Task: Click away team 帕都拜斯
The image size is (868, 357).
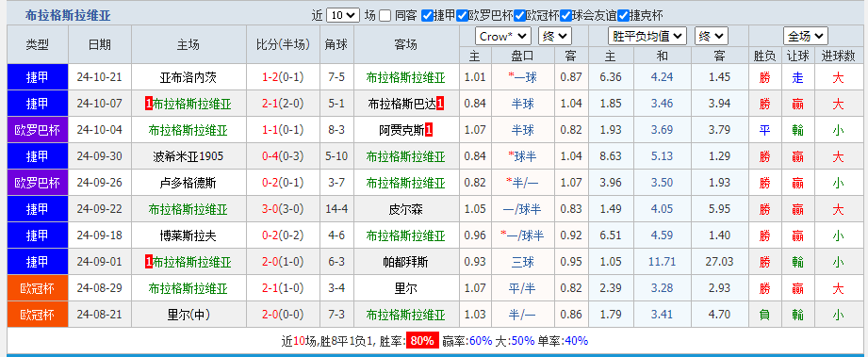Action: pos(406,263)
